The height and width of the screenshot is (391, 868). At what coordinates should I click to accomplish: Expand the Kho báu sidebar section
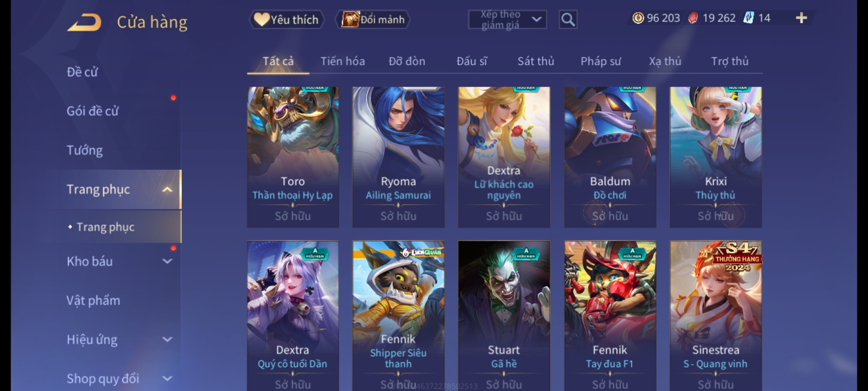pos(167,261)
